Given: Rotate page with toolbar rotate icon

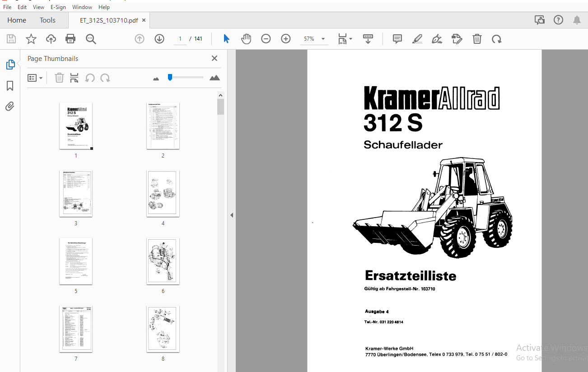Looking at the screenshot, I should coord(497,39).
